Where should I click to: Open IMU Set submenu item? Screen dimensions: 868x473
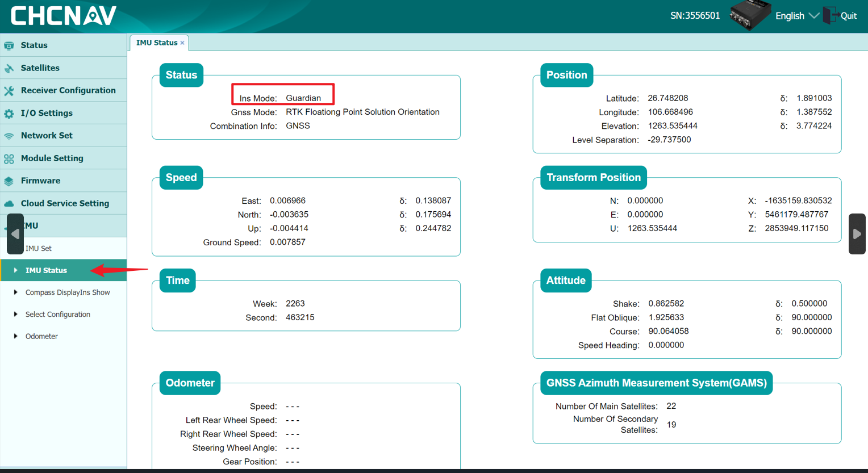[x=63, y=248]
